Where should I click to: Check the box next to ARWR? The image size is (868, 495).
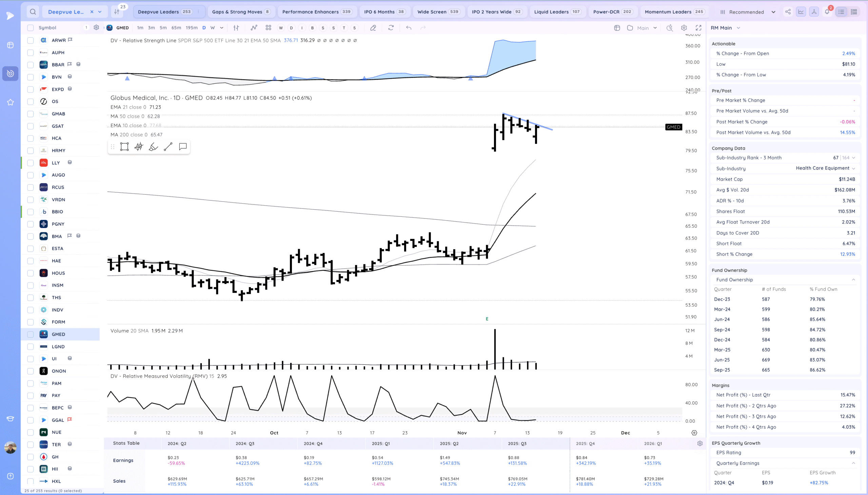(x=31, y=40)
